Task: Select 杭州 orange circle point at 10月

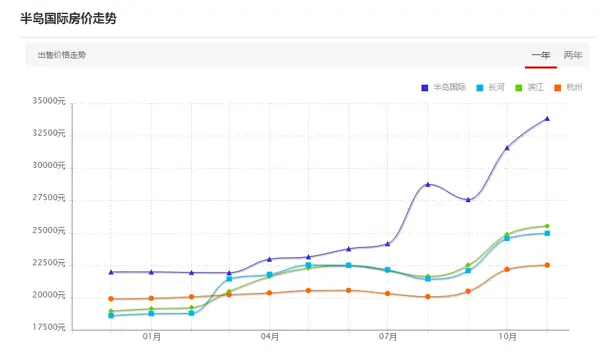Action: (x=507, y=269)
